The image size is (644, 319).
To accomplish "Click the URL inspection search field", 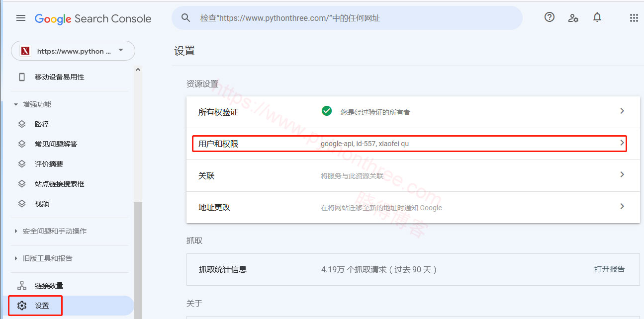I will (x=347, y=18).
